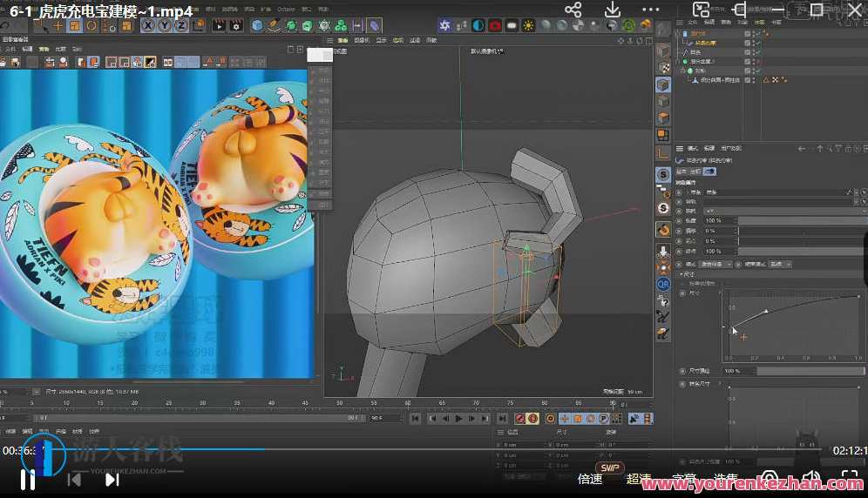This screenshot has width=868, height=498.
Task: Click the green circular-arrows Octane icon
Action: pos(629,25)
